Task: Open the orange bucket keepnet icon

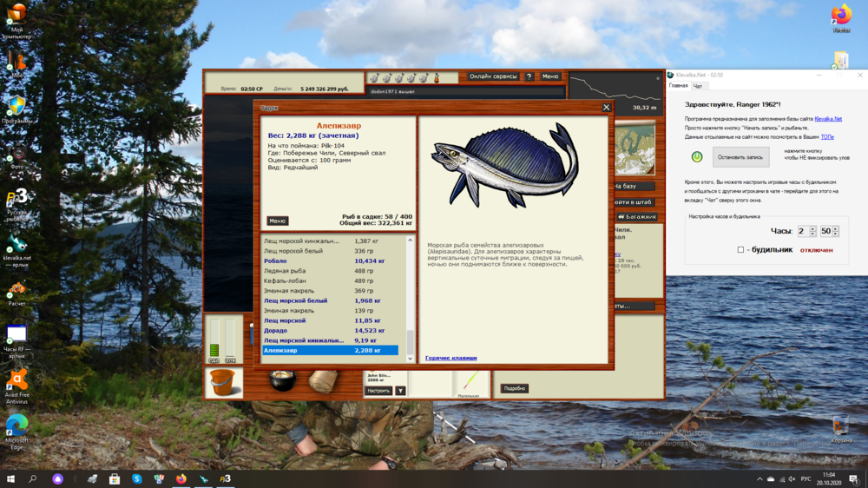Action: 223,382
